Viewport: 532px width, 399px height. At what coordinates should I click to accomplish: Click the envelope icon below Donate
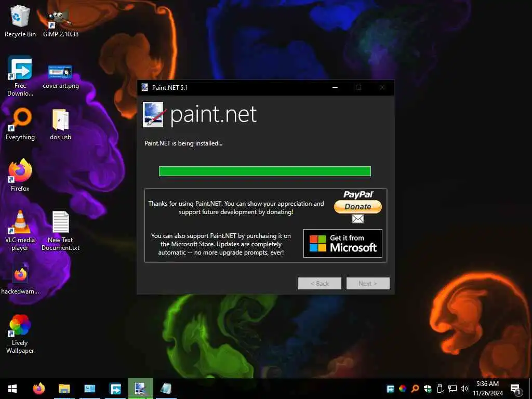(358, 219)
